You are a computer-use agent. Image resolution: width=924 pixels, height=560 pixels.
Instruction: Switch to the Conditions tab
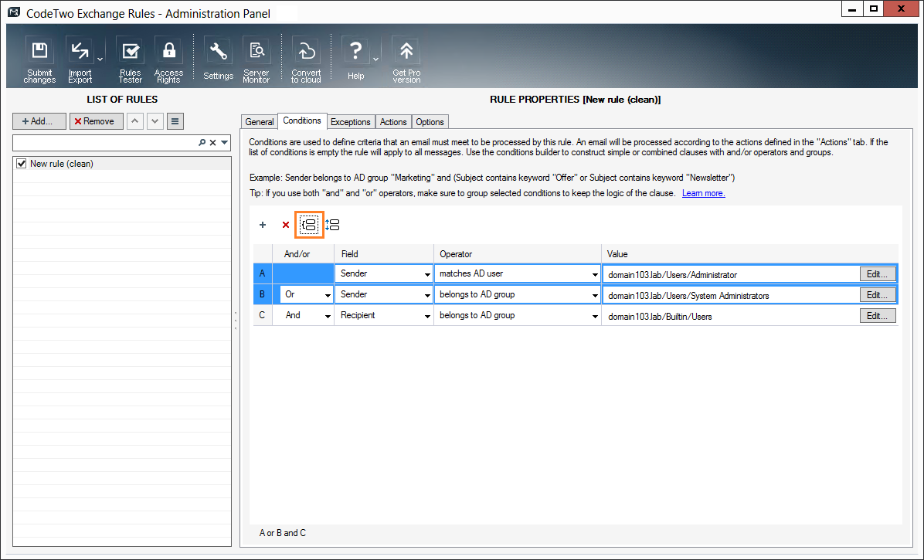click(x=302, y=120)
